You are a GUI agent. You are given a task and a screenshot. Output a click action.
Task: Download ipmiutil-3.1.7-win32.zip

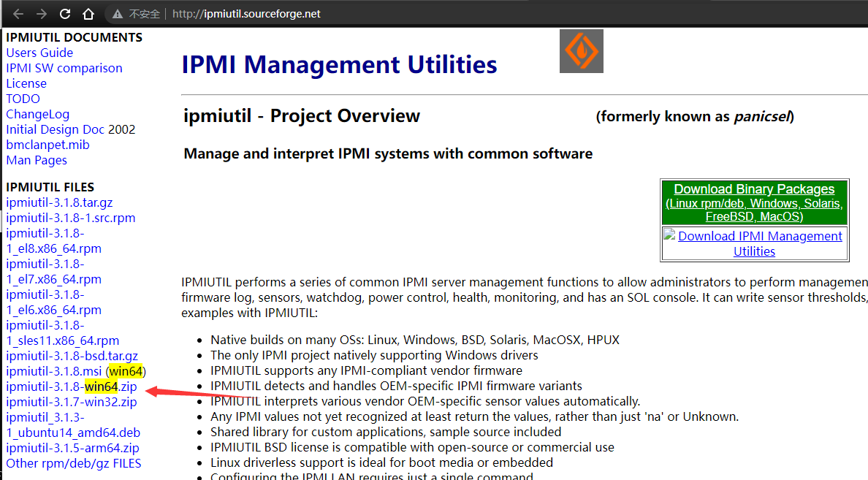click(x=72, y=403)
